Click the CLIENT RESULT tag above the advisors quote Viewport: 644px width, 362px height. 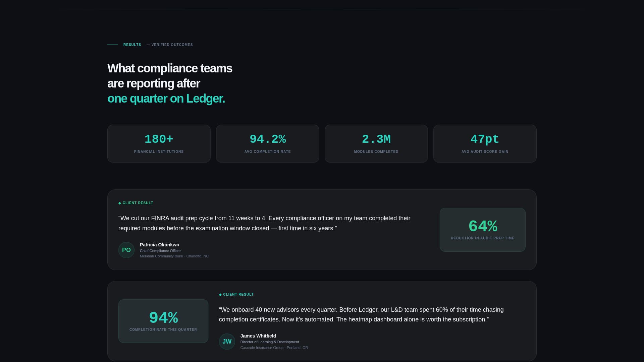[x=236, y=295]
